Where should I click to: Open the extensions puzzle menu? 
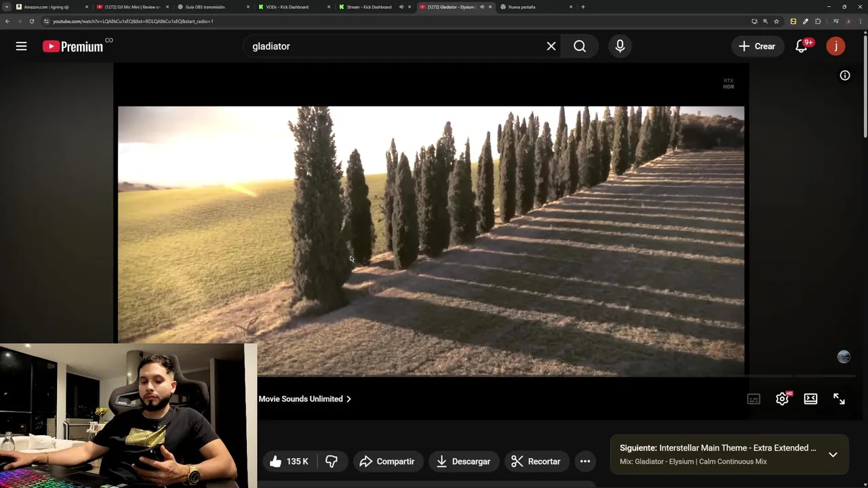[818, 21]
